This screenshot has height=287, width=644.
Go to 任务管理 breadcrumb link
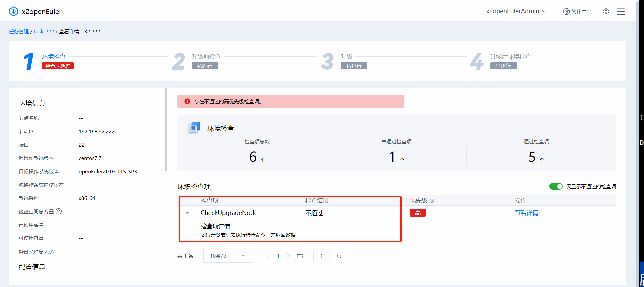tap(19, 31)
